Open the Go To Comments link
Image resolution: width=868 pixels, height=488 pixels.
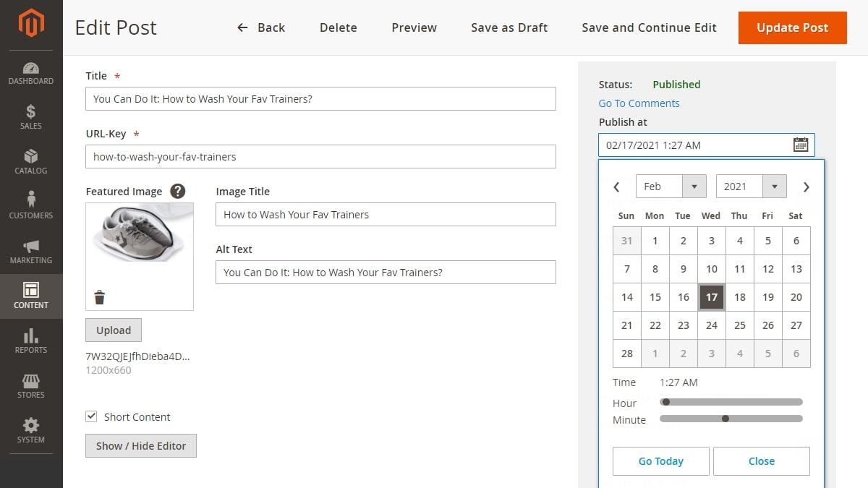(x=639, y=103)
